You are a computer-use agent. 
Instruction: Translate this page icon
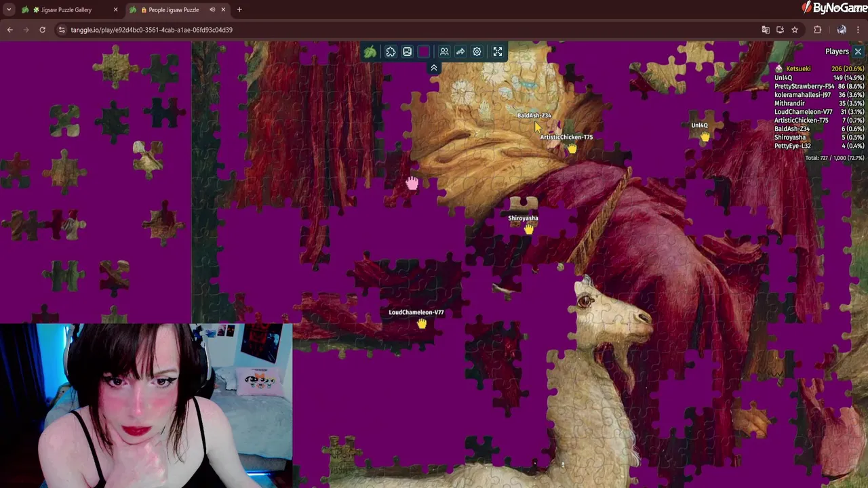[x=766, y=30]
